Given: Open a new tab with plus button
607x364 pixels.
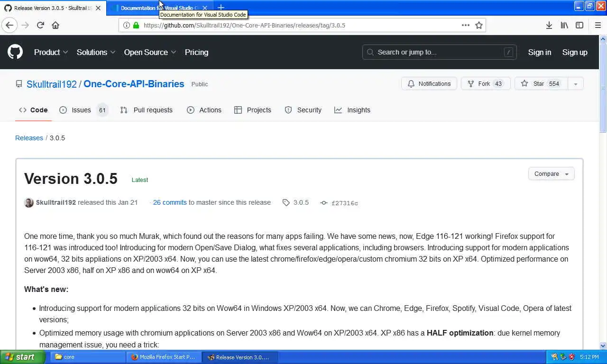Looking at the screenshot, I should pyautogui.click(x=221, y=8).
